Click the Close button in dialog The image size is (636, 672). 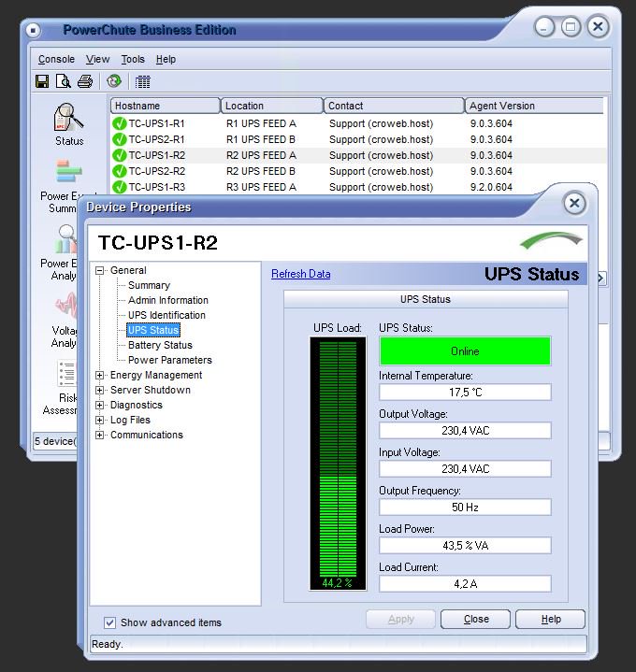pyautogui.click(x=476, y=620)
